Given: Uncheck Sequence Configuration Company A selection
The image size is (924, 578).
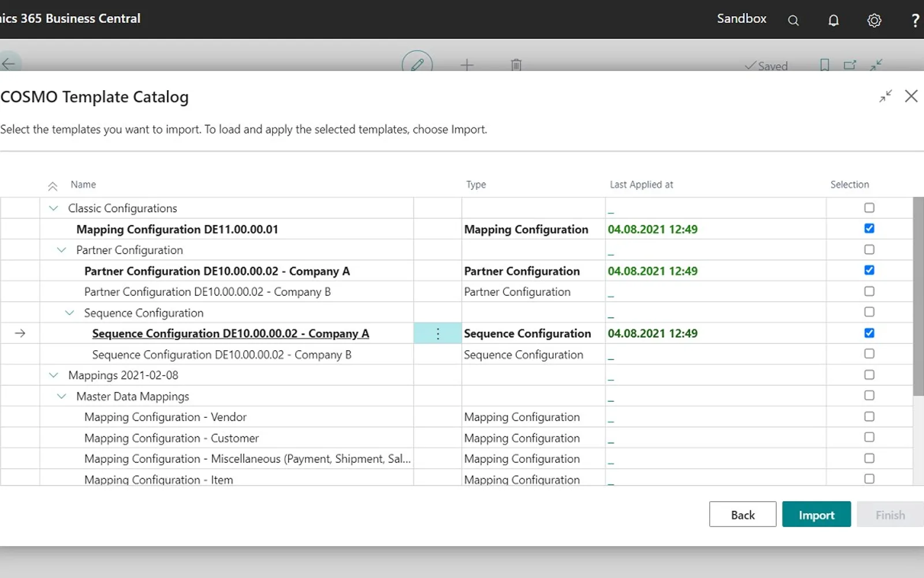Looking at the screenshot, I should [869, 333].
